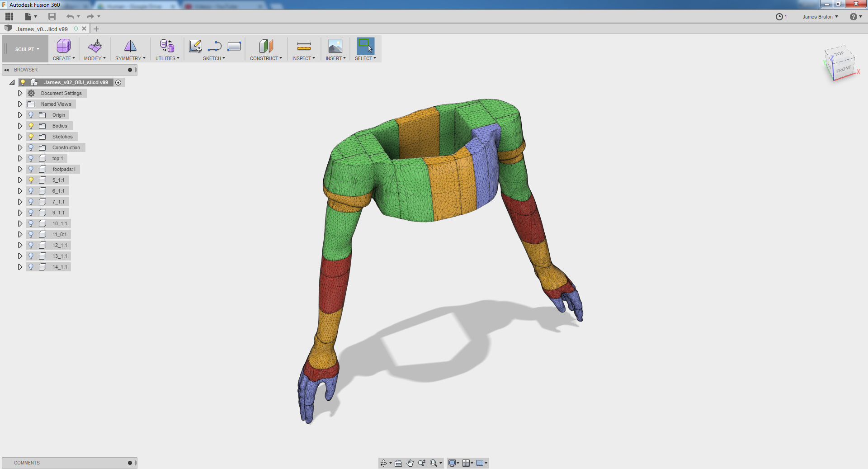Open the SELECT menu
Screen dimensions: 868x469
click(x=365, y=58)
